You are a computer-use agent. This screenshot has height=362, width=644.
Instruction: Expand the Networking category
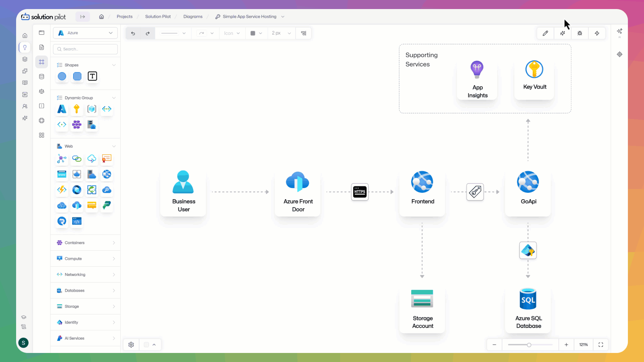click(85, 275)
